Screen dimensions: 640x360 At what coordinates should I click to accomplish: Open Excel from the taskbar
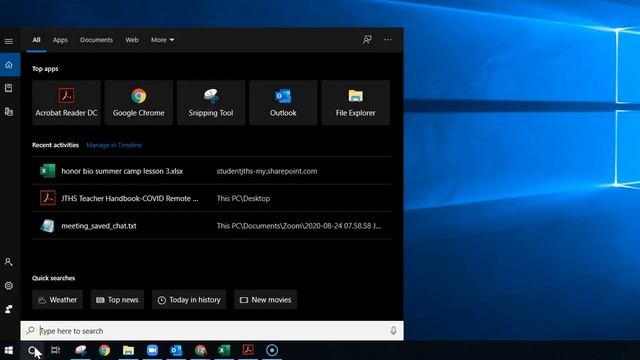(224, 350)
